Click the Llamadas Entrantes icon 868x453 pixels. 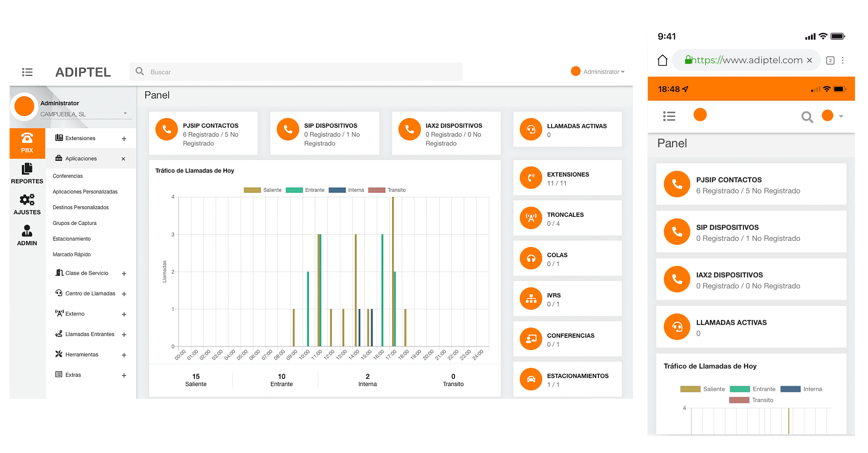coord(59,333)
